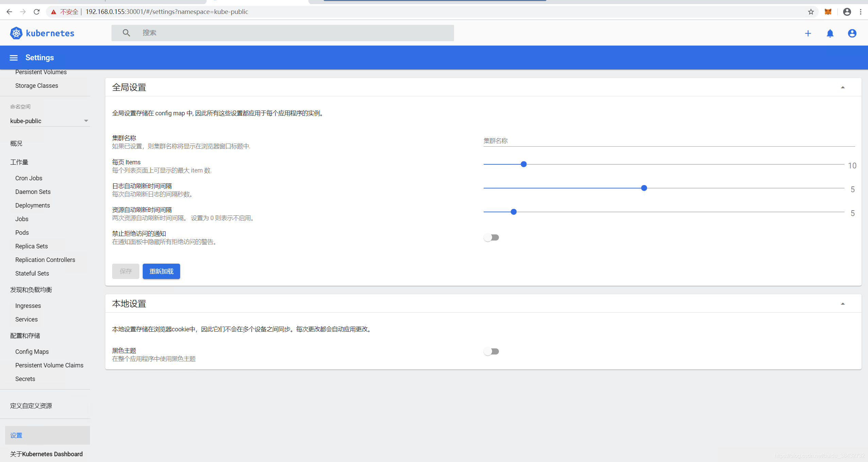
Task: Bookmark page with star icon
Action: 811,12
